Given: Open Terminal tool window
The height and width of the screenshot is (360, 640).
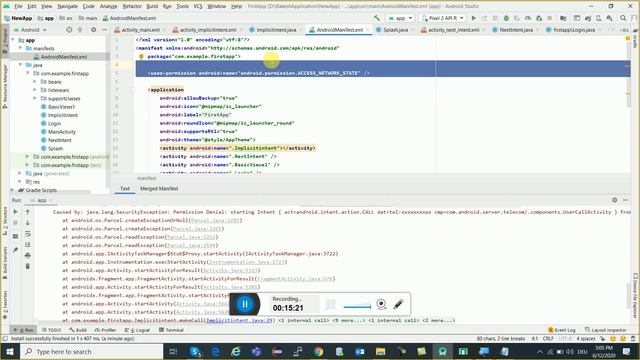Looking at the screenshot, I should (x=171, y=330).
